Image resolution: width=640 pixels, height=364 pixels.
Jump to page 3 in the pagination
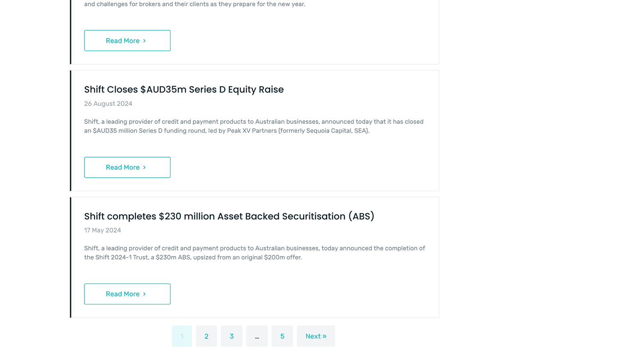coord(232,336)
